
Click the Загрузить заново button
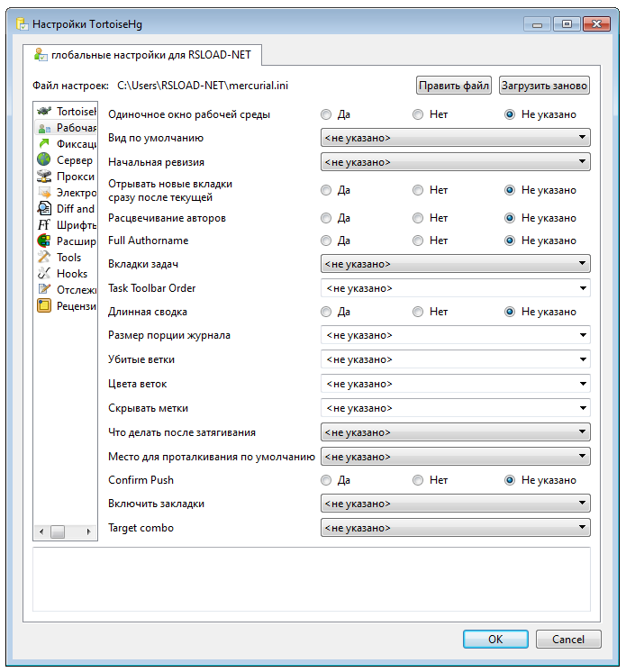point(544,86)
